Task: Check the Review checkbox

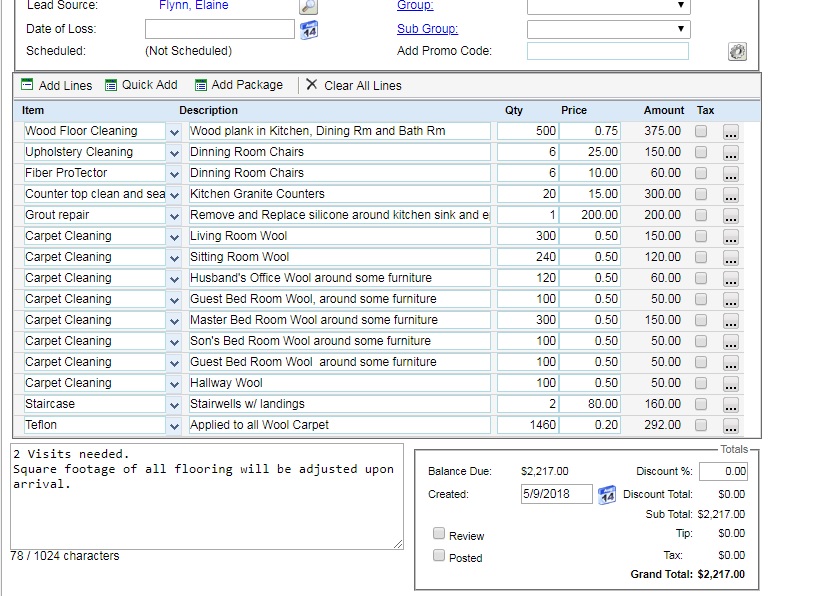Action: pos(439,534)
